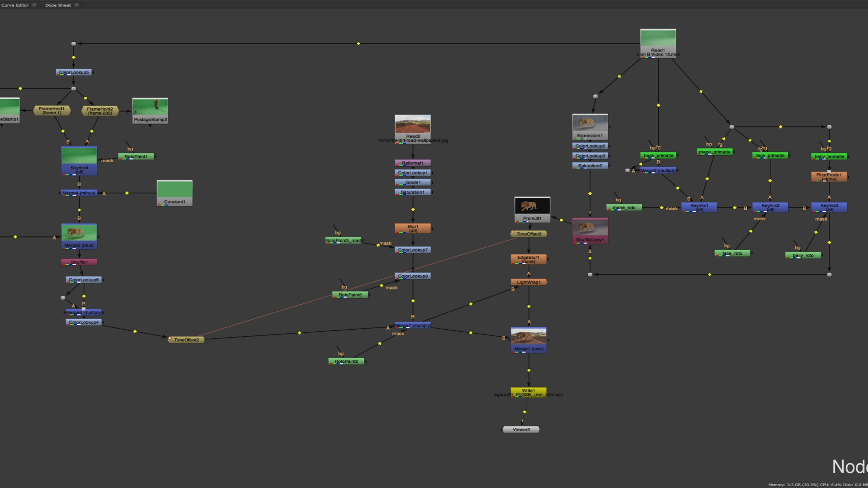
Task: Click the LightWrap1 node
Action: (528, 282)
